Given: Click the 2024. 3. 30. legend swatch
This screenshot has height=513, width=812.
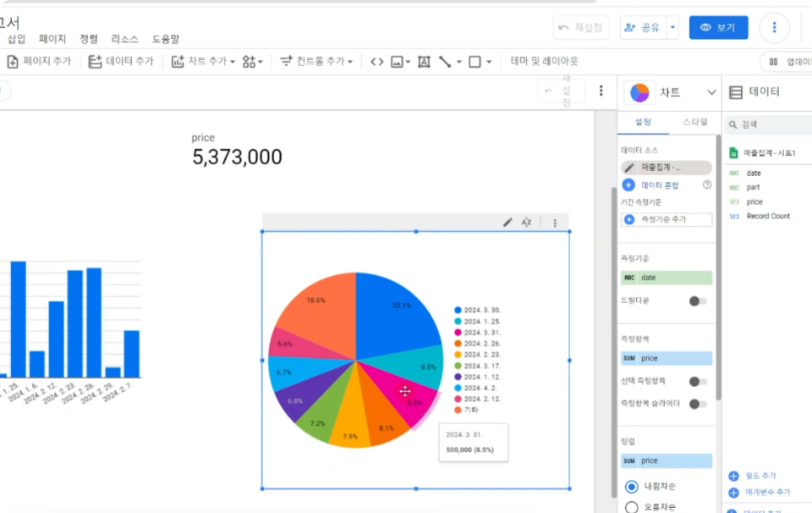Looking at the screenshot, I should (458, 310).
